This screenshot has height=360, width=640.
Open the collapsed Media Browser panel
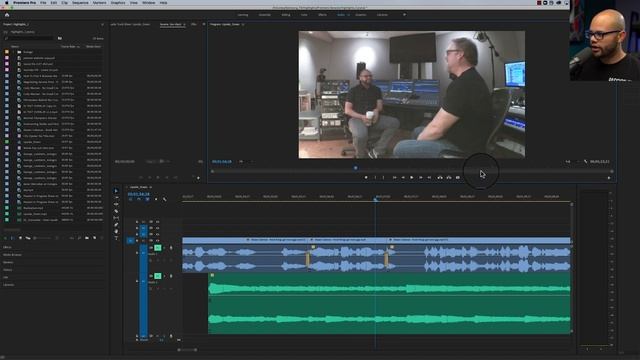click(12, 255)
